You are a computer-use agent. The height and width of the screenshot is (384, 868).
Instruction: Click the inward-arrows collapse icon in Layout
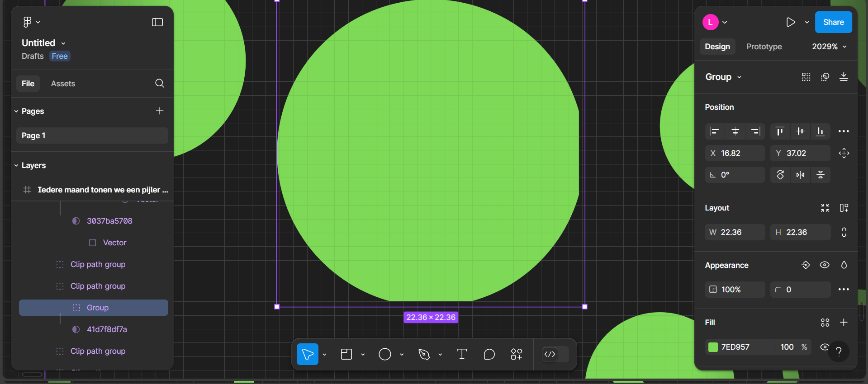[x=825, y=208]
